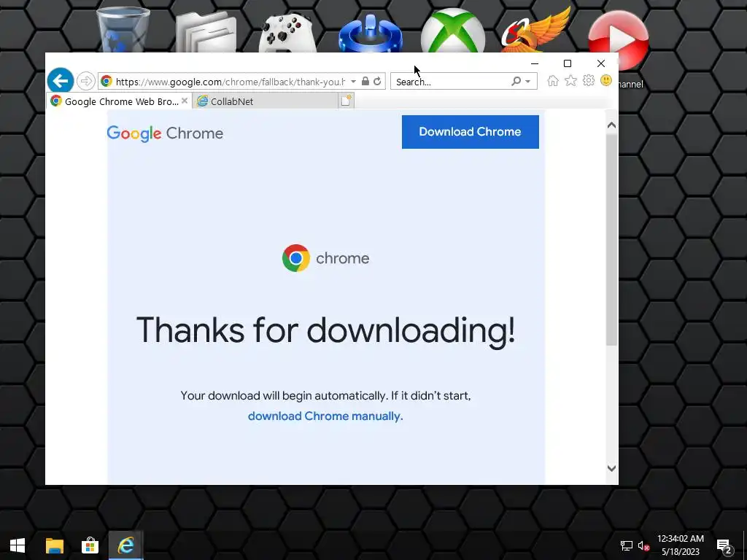Viewport: 747px width, 560px height.
Task: Open the blue power-button desktop icon
Action: coord(371,32)
